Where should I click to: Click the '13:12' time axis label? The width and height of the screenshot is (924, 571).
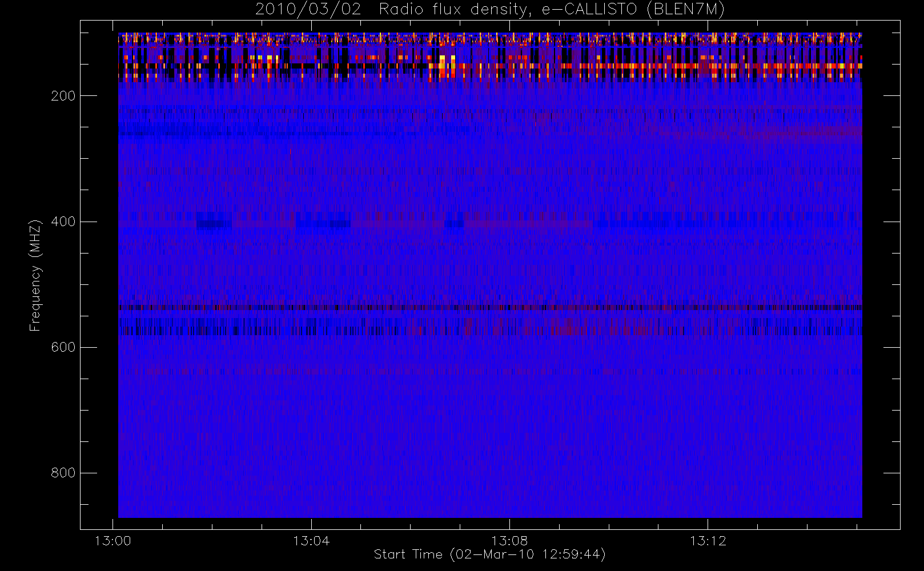(x=708, y=541)
